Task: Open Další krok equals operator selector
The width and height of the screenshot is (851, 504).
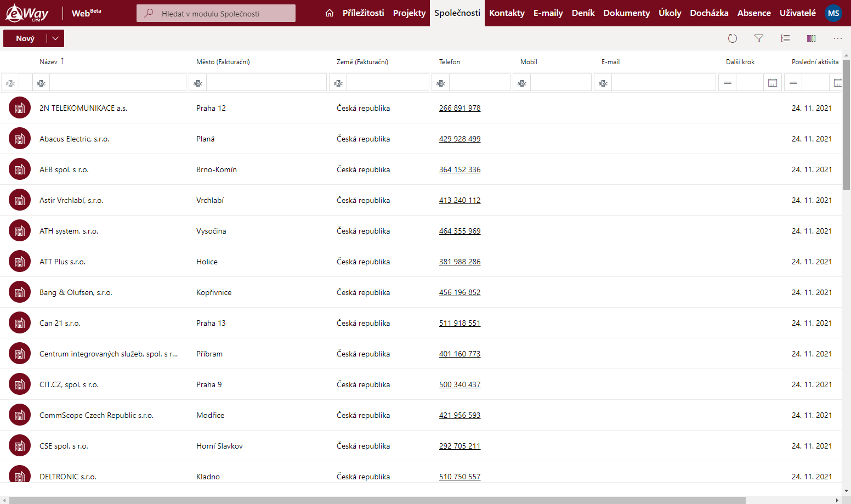Action: point(728,83)
